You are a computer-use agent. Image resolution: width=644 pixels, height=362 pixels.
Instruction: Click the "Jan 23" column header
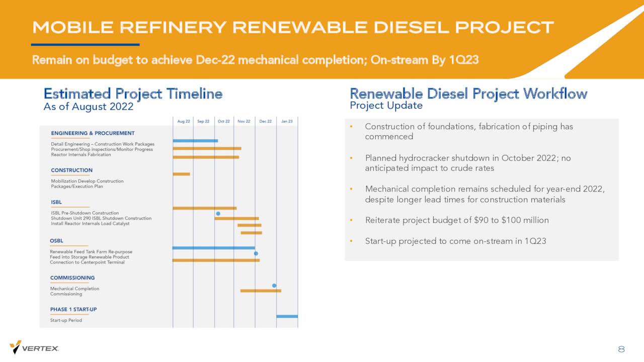(x=287, y=121)
